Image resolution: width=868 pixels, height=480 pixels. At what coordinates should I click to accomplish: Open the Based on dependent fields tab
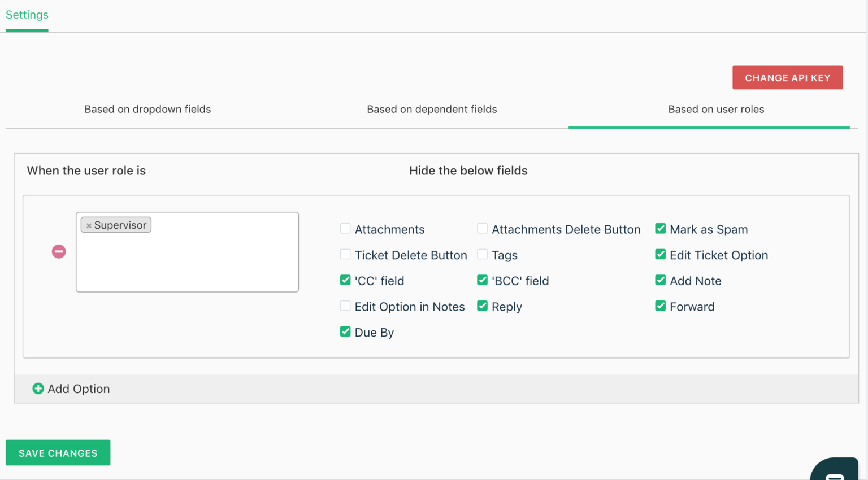coord(432,109)
